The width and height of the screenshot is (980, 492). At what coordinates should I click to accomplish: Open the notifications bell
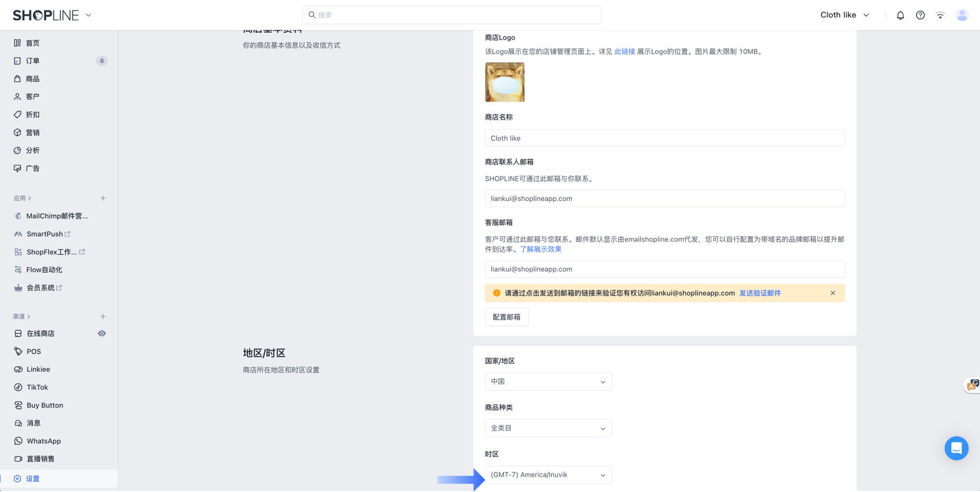900,16
